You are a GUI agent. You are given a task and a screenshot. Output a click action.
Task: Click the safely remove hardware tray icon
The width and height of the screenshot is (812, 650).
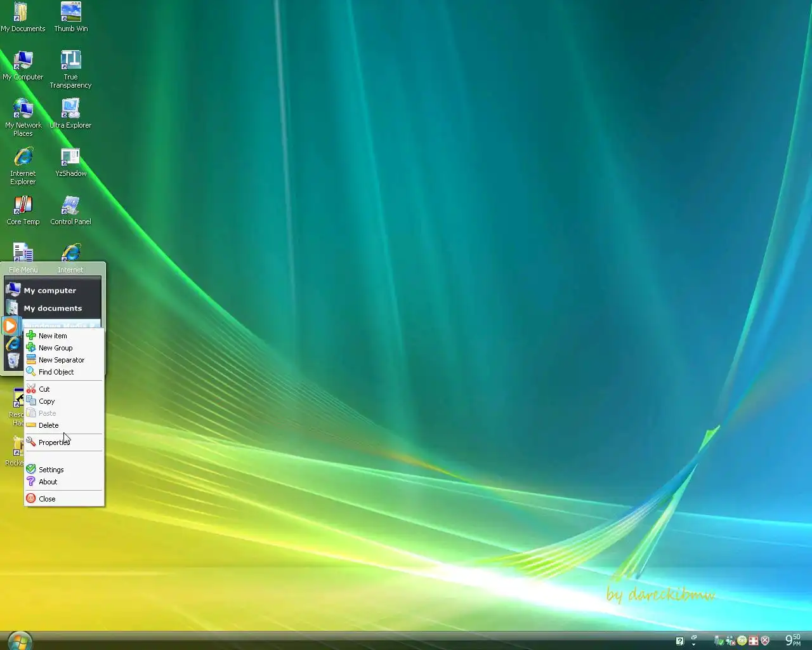click(719, 640)
